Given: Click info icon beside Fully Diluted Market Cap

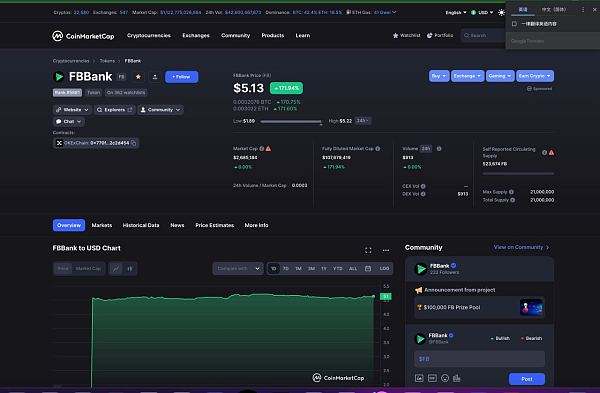Looking at the screenshot, I should (378, 148).
